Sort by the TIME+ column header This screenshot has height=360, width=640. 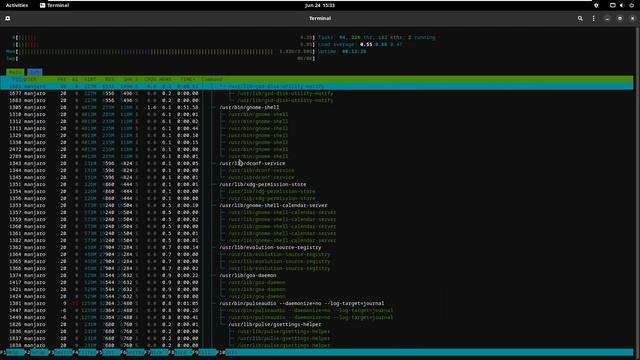click(x=187, y=79)
